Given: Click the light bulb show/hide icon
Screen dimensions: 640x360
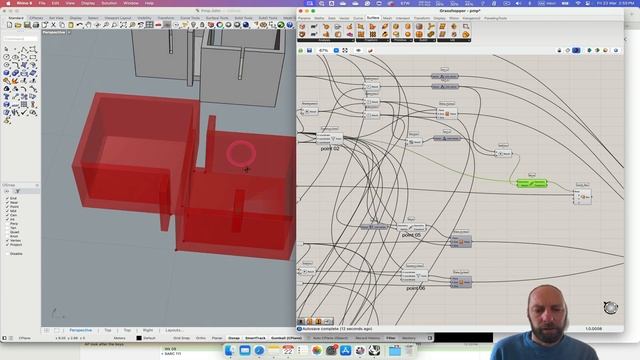Looking at the screenshot, I should coord(193,25).
